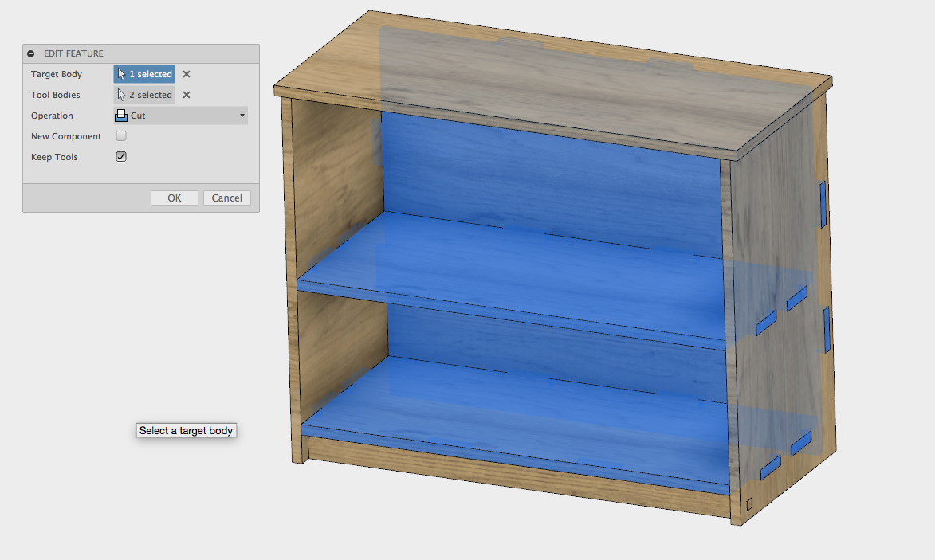Cancel the Edit Feature dialog

point(226,198)
